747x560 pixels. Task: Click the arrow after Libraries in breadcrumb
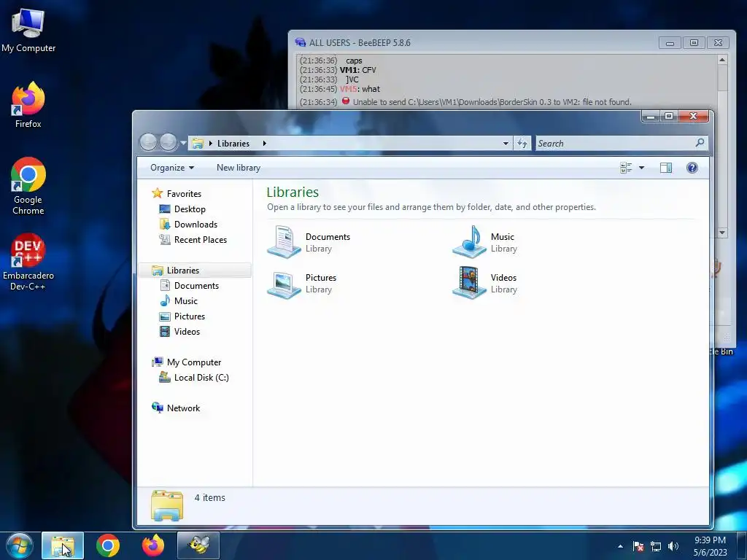tap(264, 144)
